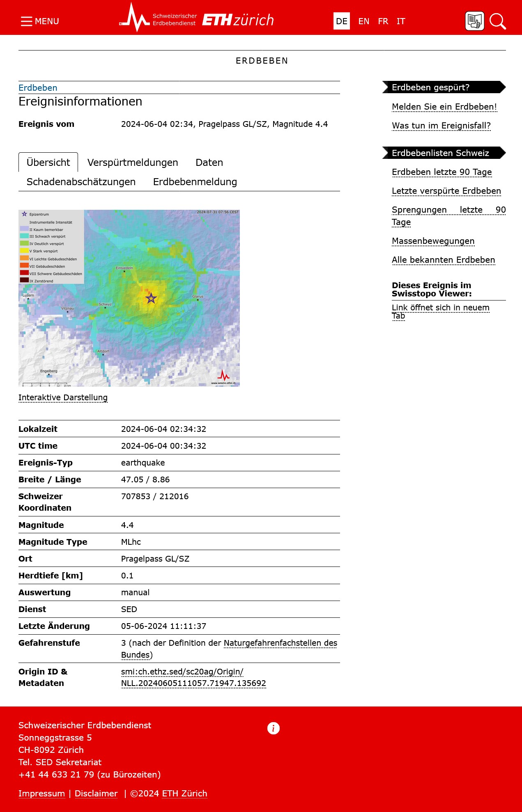Click the Erdbeben gespürt? header banner

point(444,87)
